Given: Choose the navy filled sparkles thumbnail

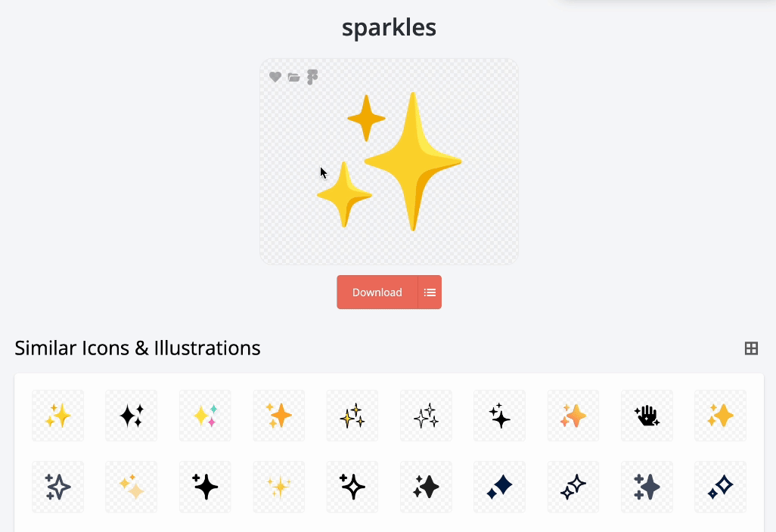Looking at the screenshot, I should [499, 487].
